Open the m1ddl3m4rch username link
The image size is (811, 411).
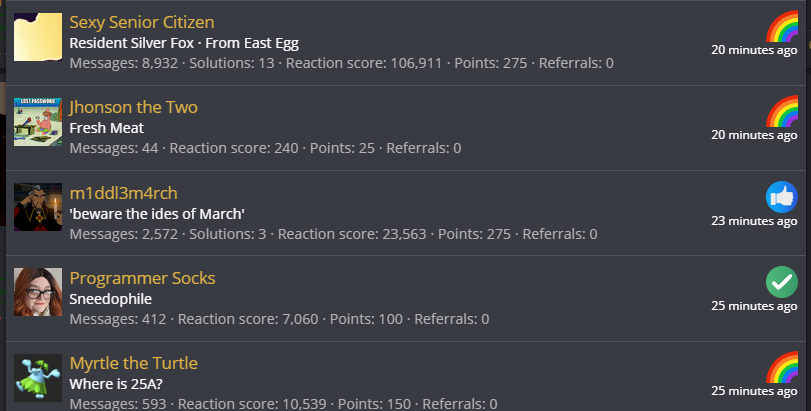coord(124,193)
